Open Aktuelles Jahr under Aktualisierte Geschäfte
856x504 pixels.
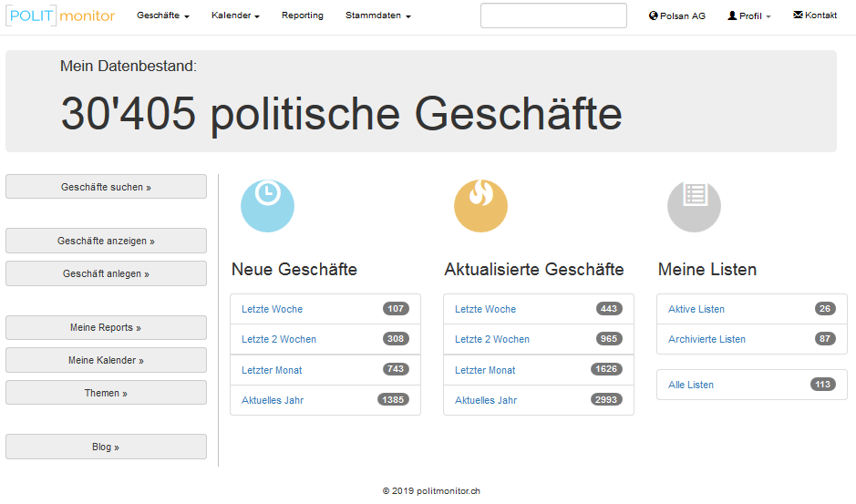coord(538,400)
